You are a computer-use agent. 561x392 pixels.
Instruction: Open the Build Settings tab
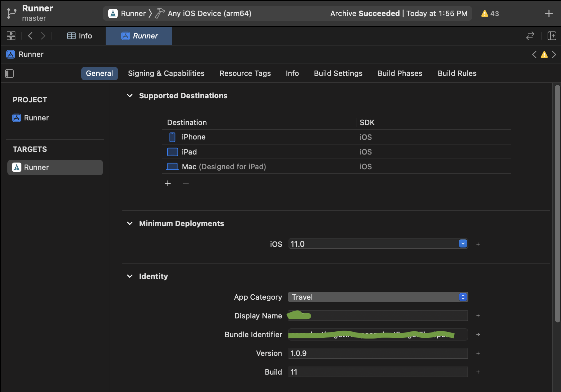tap(338, 74)
